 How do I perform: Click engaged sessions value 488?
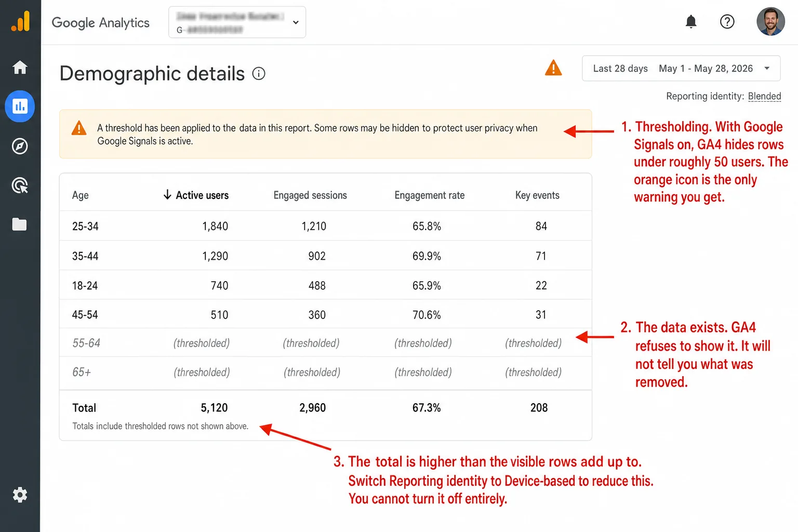[317, 286]
